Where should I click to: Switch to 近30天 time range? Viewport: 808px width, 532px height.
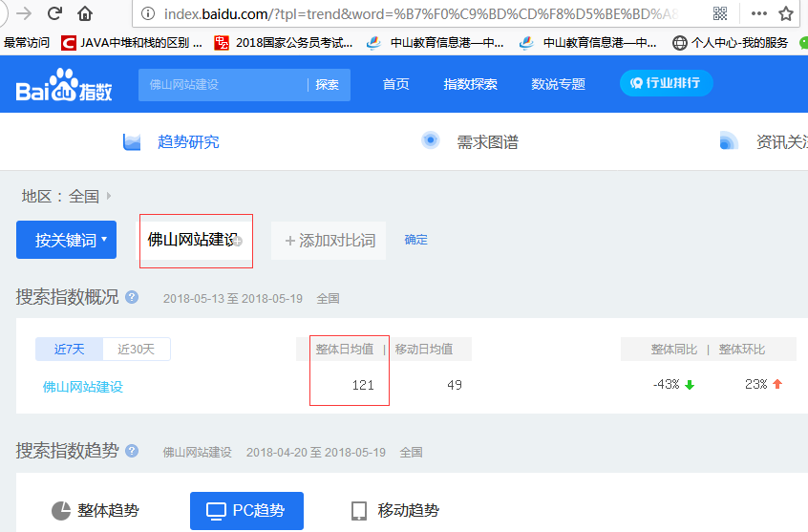136,350
